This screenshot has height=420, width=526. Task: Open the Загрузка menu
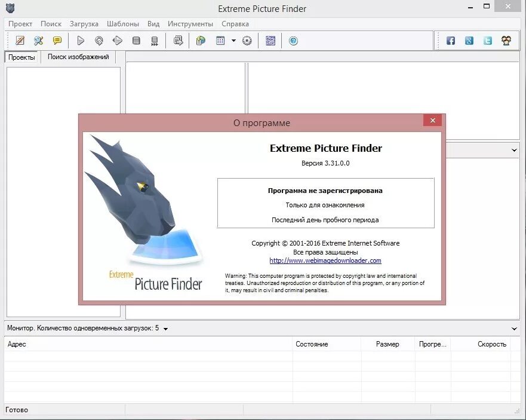pyautogui.click(x=84, y=24)
